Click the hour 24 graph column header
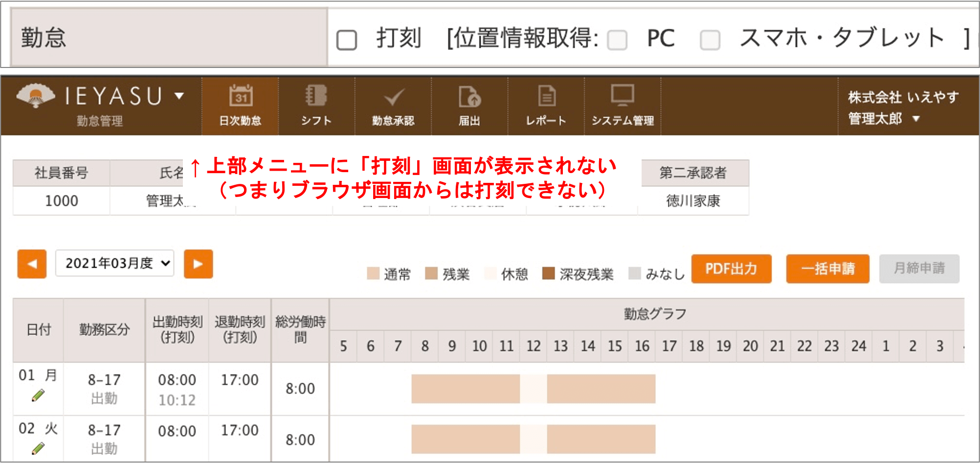This screenshot has height=463, width=980. pos(859,346)
